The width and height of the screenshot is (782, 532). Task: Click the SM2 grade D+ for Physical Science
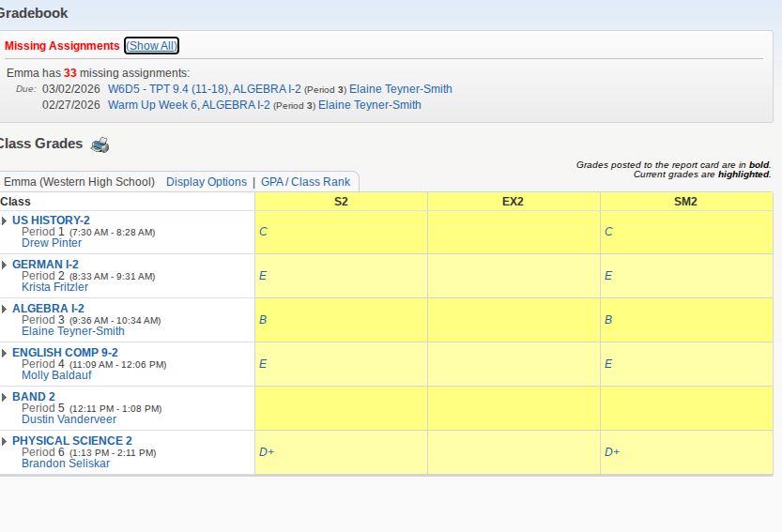612,452
